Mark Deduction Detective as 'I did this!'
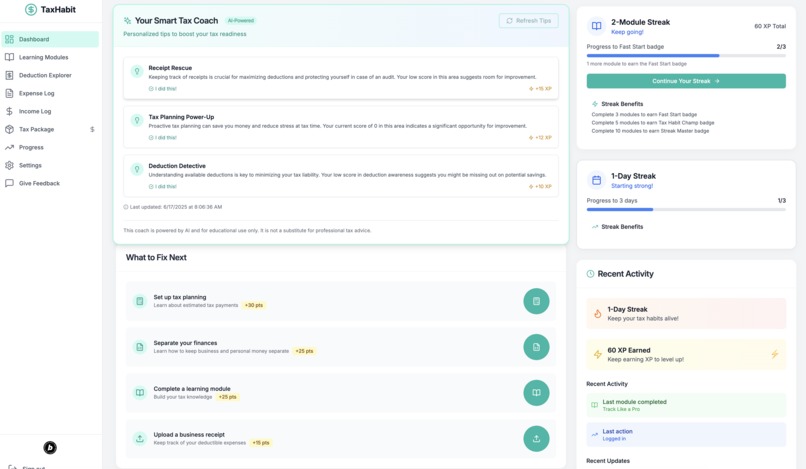Image resolution: width=806 pixels, height=469 pixels. [162, 186]
